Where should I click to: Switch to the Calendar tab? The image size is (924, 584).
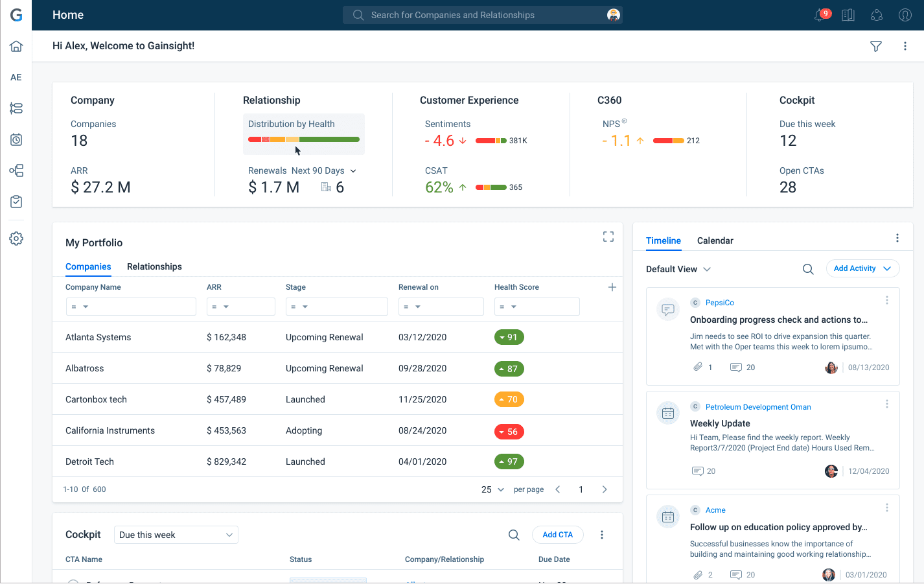pos(715,240)
